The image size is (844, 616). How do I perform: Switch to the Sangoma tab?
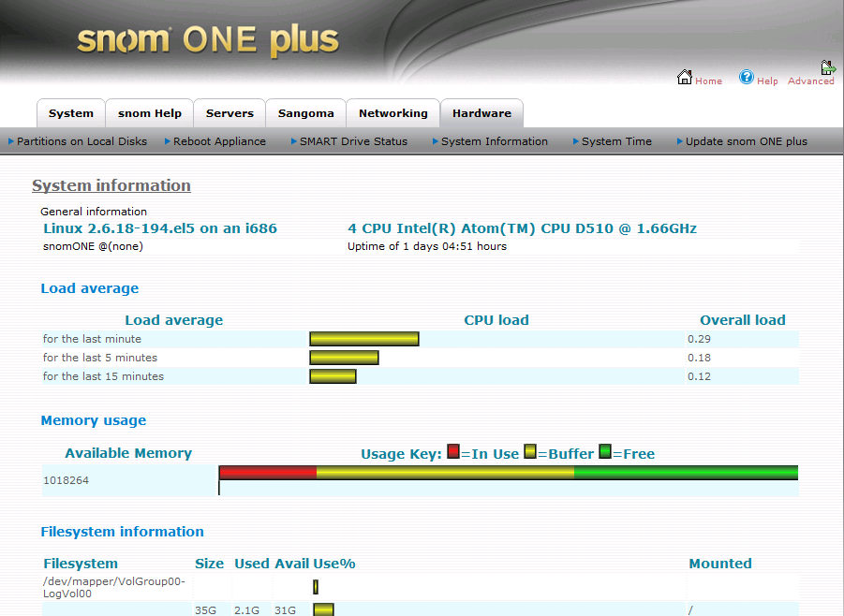coord(305,113)
